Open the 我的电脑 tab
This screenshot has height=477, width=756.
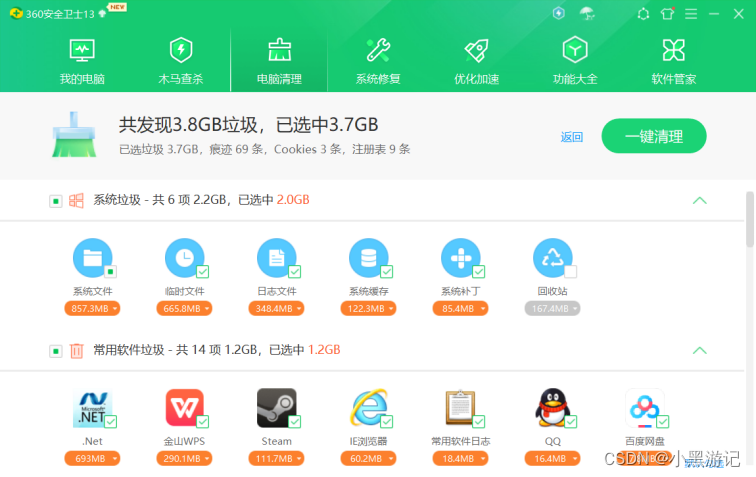82,61
